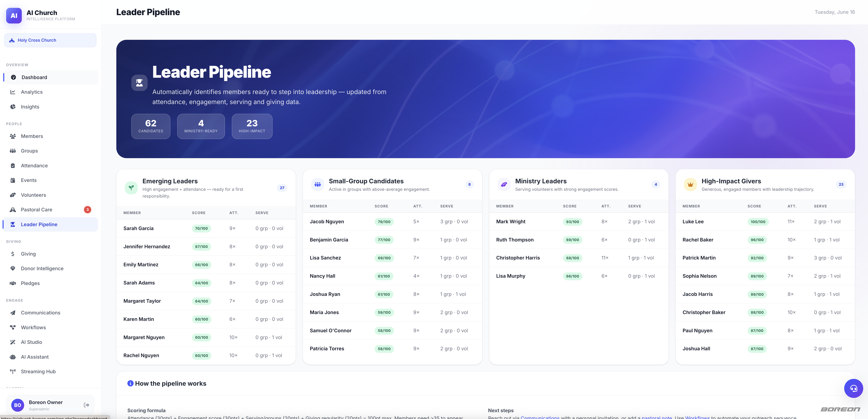Viewport: 868px width, 419px height.
Task: Select Benjamin Garcia row
Action: click(x=392, y=240)
